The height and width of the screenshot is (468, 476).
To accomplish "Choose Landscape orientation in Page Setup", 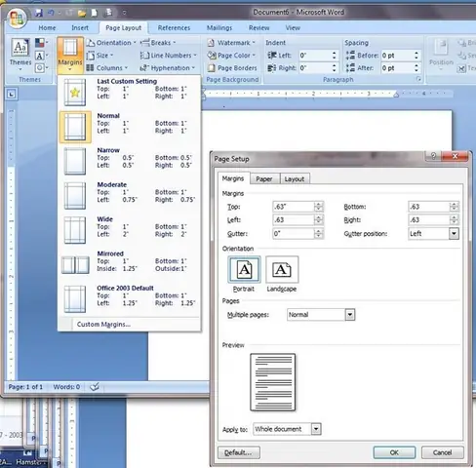I will pos(282,269).
